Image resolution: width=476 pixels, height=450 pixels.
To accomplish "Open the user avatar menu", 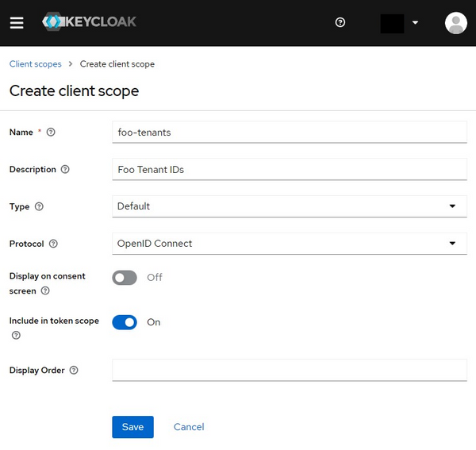I will pos(455,23).
